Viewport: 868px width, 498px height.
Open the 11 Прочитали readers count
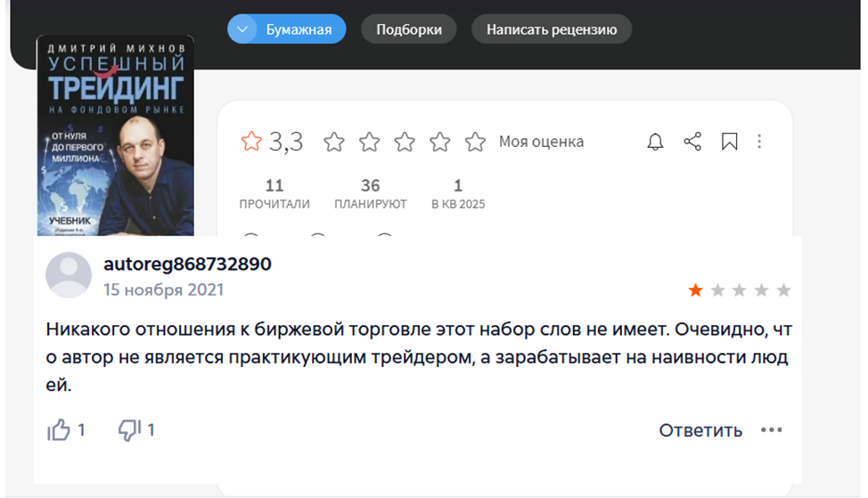(x=274, y=193)
